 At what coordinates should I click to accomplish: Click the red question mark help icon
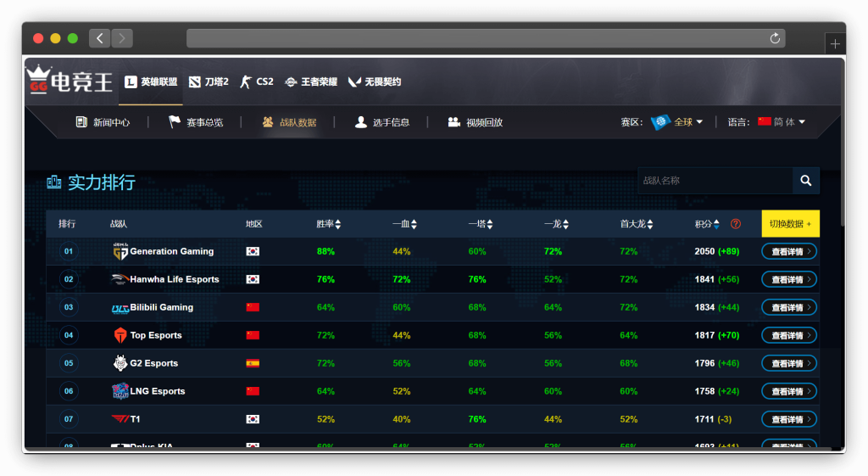(735, 224)
